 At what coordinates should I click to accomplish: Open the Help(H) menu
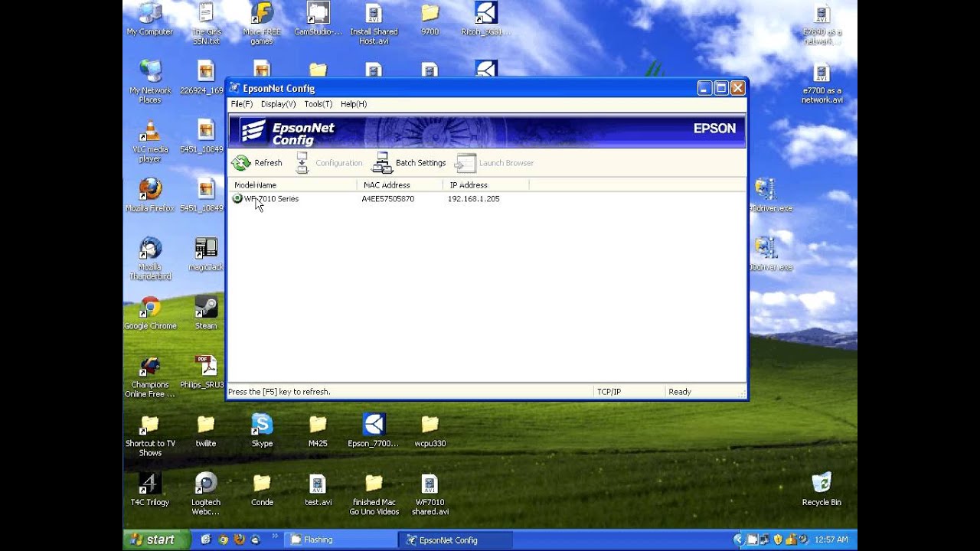(x=354, y=104)
